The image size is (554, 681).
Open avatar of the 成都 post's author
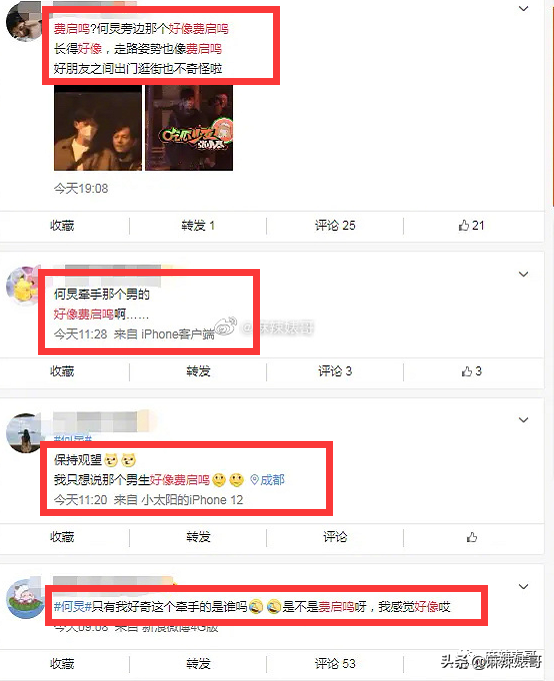point(23,433)
